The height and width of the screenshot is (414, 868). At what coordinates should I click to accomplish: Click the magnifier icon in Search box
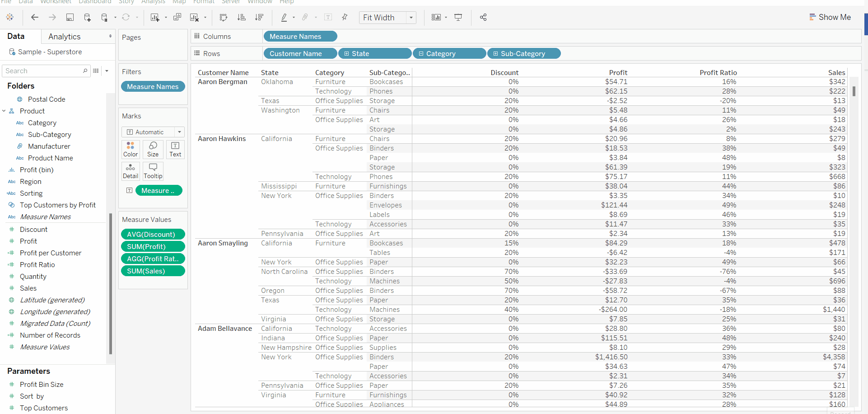85,71
